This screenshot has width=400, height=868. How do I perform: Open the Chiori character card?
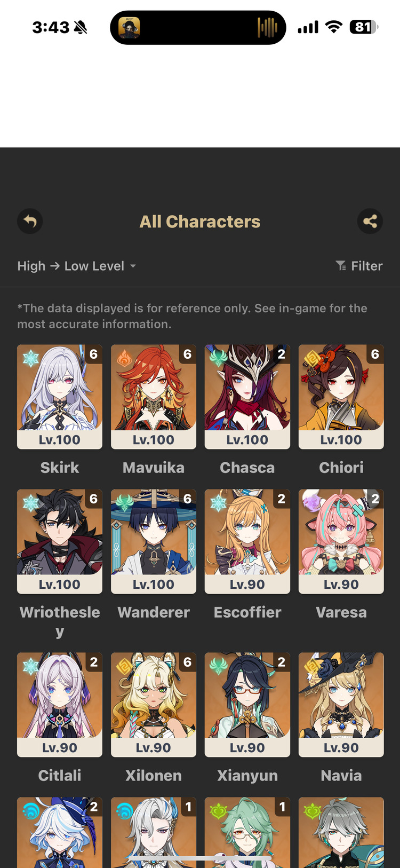pos(341,397)
